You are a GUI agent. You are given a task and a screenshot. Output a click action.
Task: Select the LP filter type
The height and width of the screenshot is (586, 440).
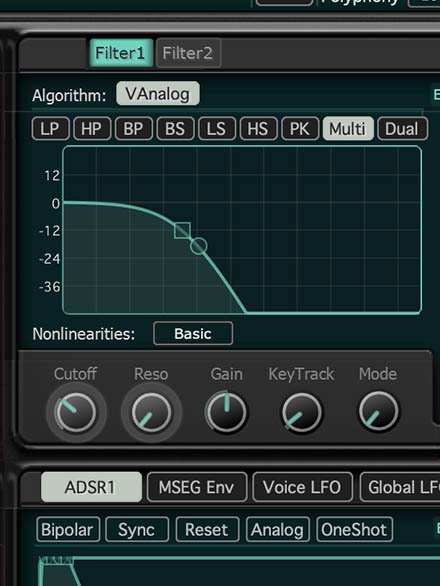[x=50, y=129]
